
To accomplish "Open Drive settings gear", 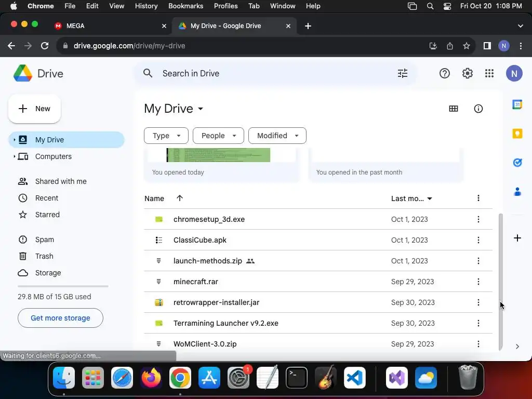I will (467, 73).
